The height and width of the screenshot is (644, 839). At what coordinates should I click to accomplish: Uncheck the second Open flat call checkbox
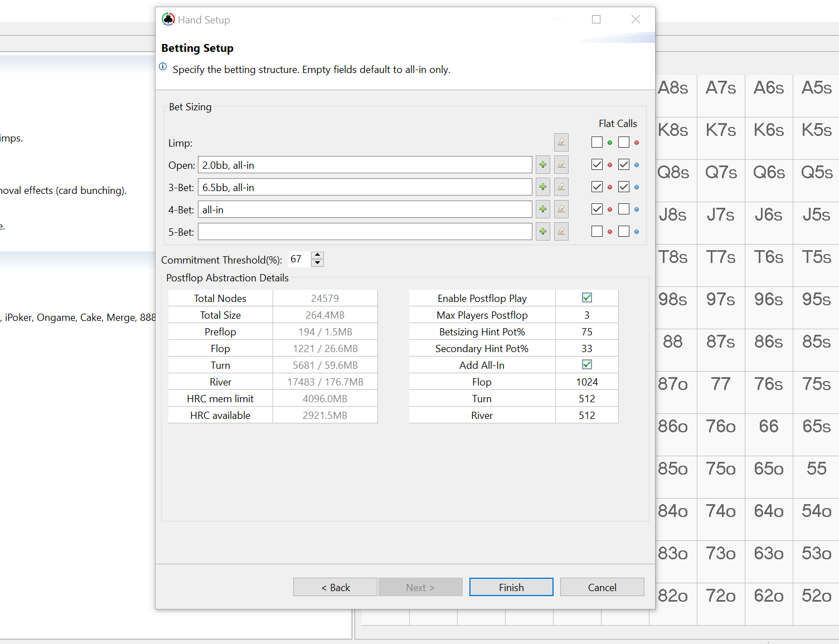click(x=624, y=164)
